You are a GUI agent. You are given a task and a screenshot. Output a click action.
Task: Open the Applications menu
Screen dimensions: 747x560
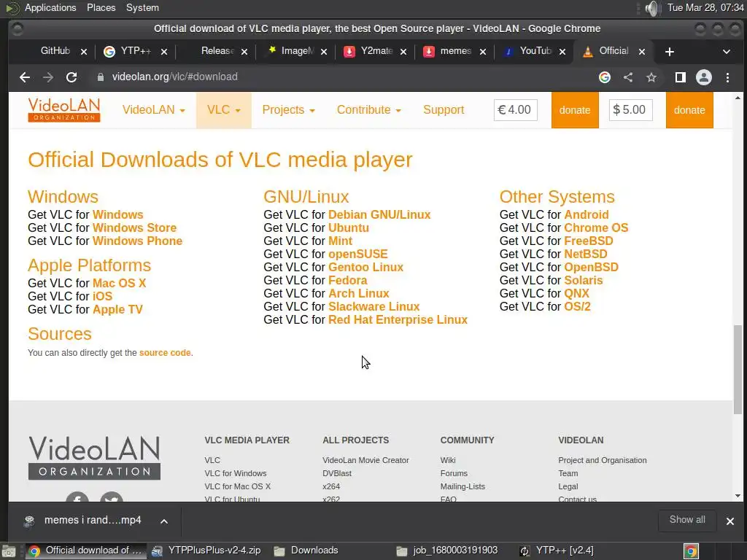(x=50, y=8)
